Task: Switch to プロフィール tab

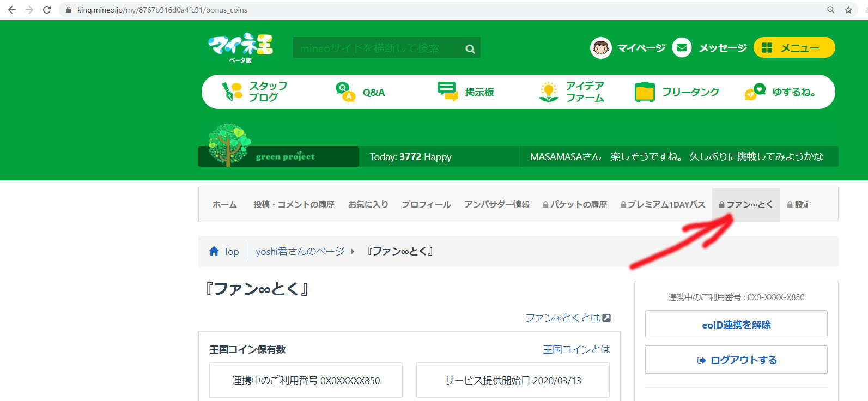Action: pos(426,205)
